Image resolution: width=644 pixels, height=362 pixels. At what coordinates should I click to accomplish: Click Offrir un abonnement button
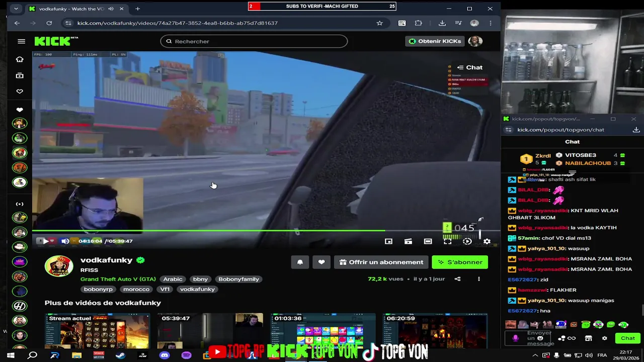pos(381,262)
